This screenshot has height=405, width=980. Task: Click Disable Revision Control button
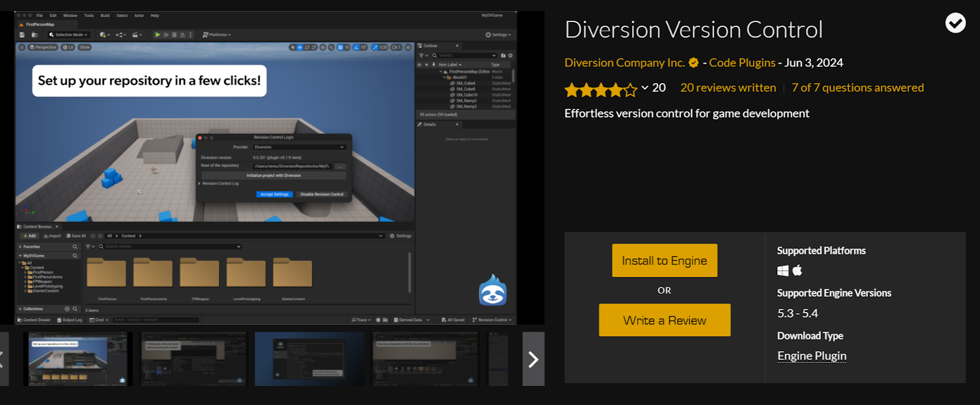coord(322,194)
